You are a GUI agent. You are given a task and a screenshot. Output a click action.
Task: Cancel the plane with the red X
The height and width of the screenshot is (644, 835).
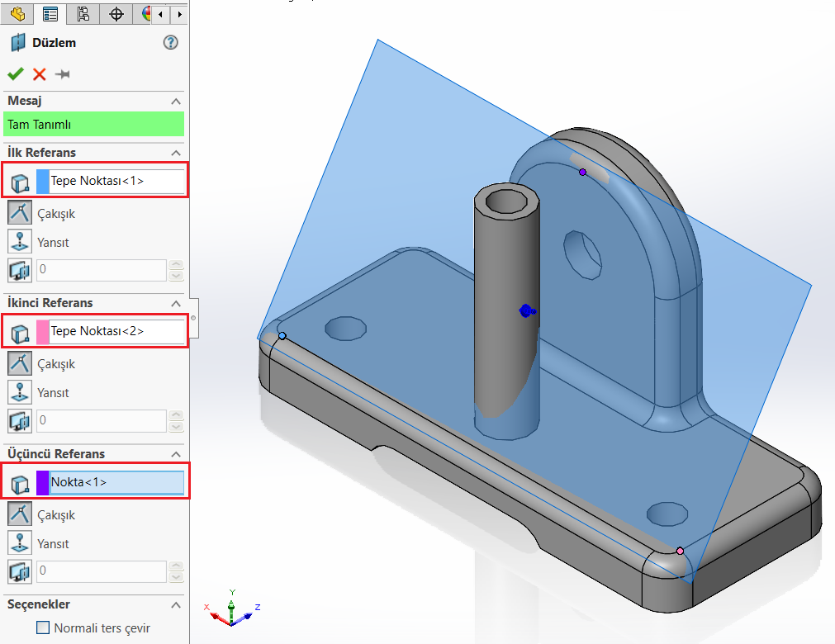pyautogui.click(x=39, y=74)
